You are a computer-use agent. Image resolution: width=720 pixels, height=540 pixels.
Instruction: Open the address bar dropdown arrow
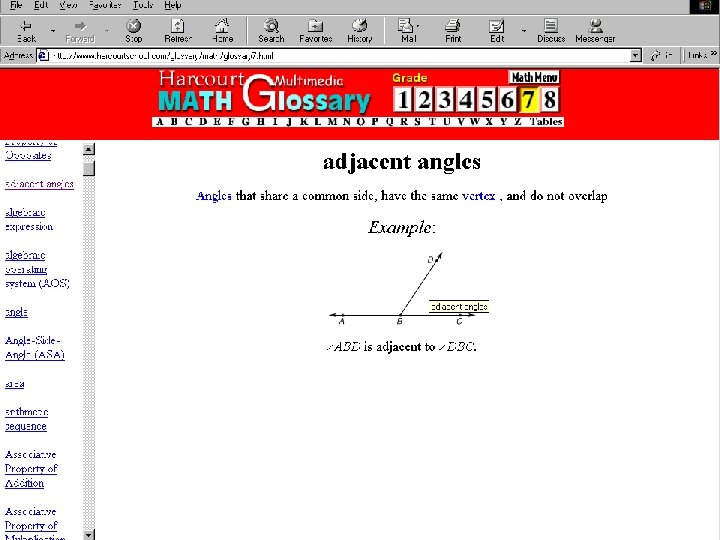636,56
